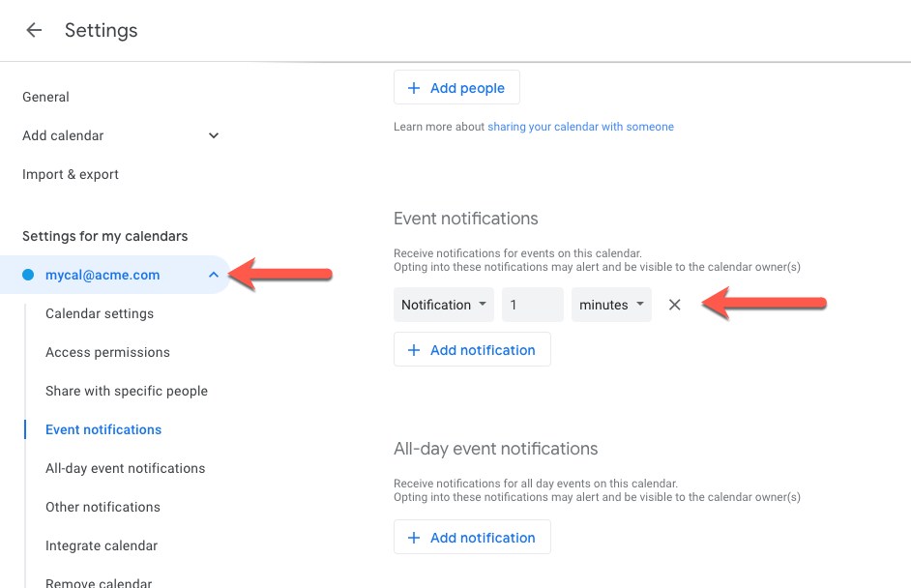911x588 pixels.
Task: Open Import & export settings
Action: [x=71, y=174]
